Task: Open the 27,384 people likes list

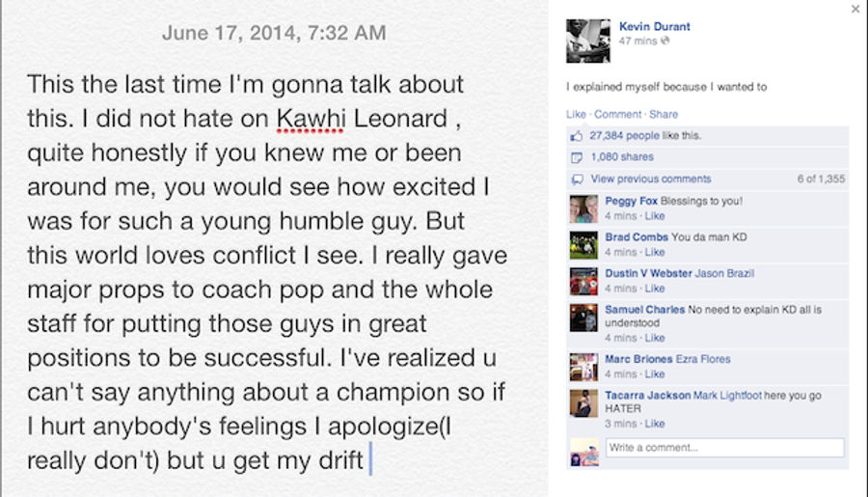Action: click(624, 136)
